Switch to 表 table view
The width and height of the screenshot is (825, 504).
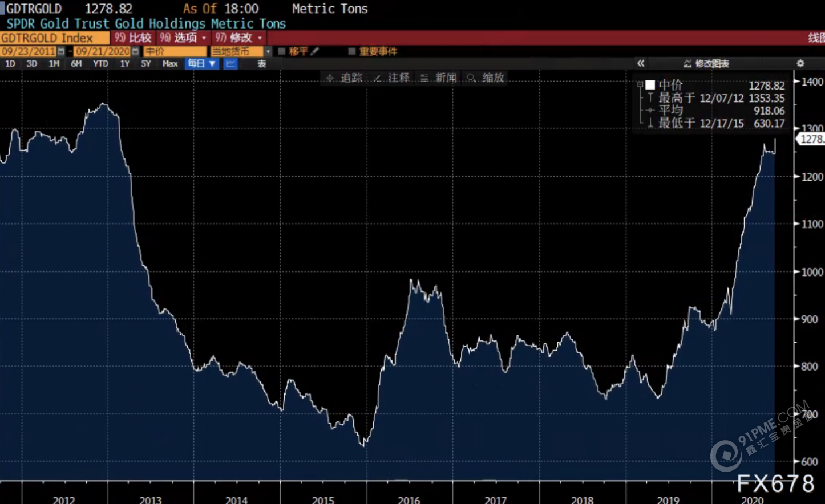point(262,63)
